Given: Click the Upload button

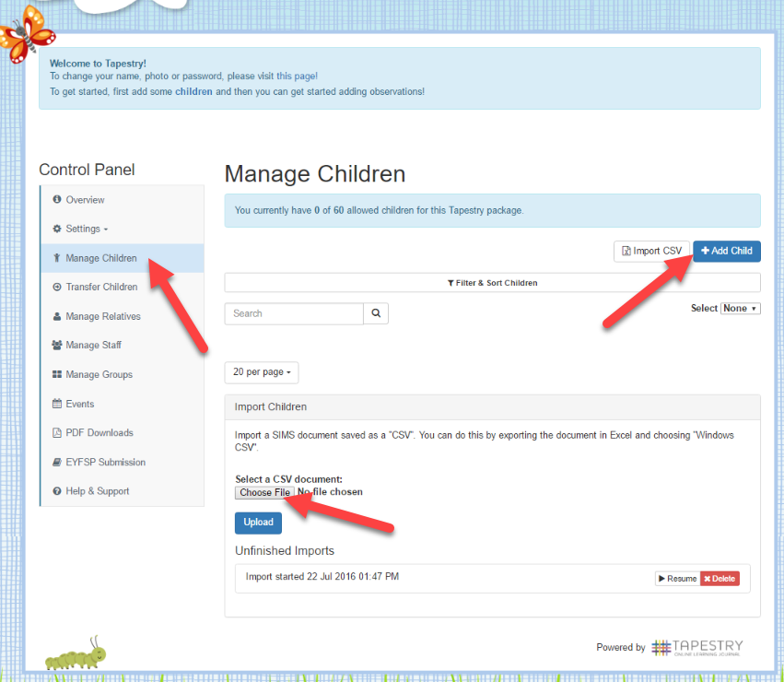Looking at the screenshot, I should (258, 523).
